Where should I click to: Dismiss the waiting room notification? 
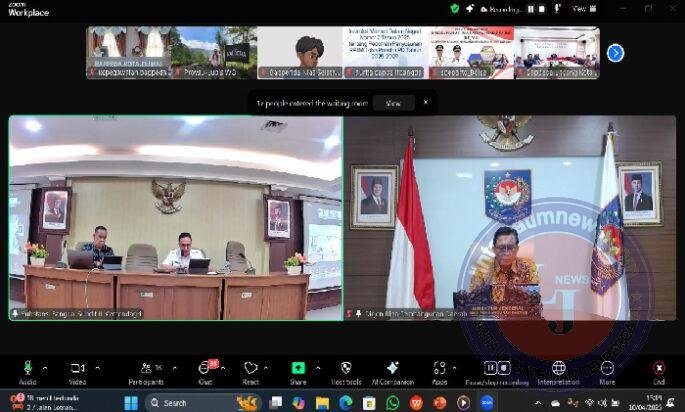425,102
